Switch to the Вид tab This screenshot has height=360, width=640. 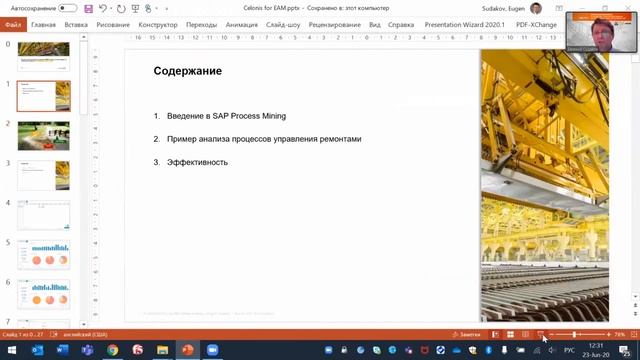(x=375, y=24)
